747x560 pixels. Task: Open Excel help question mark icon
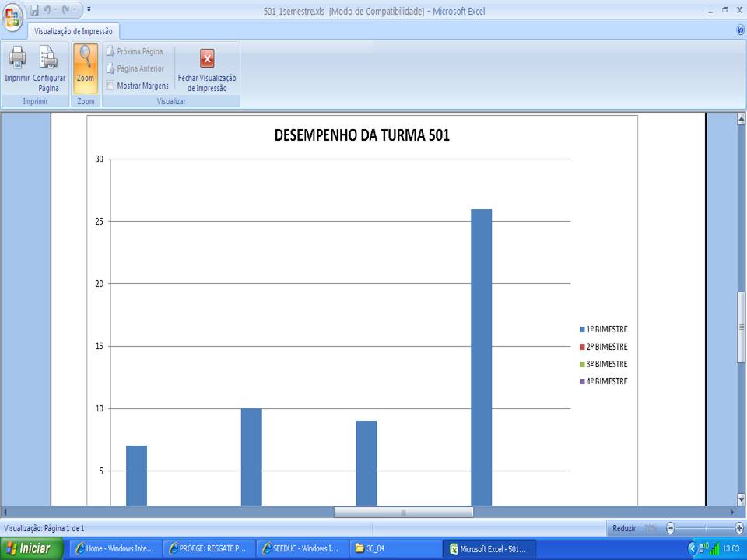740,30
